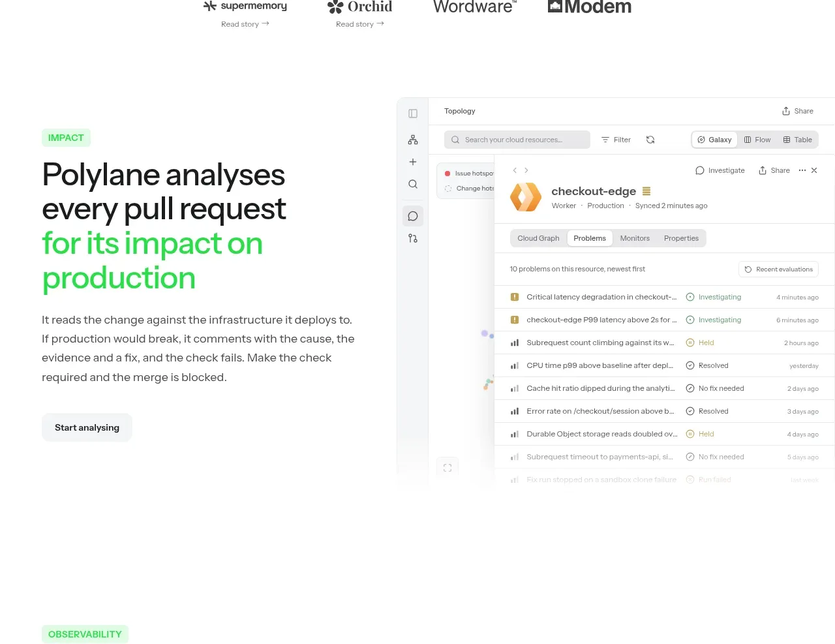Focus the Search your cloud resources field
The image size is (835, 644).
(517, 140)
